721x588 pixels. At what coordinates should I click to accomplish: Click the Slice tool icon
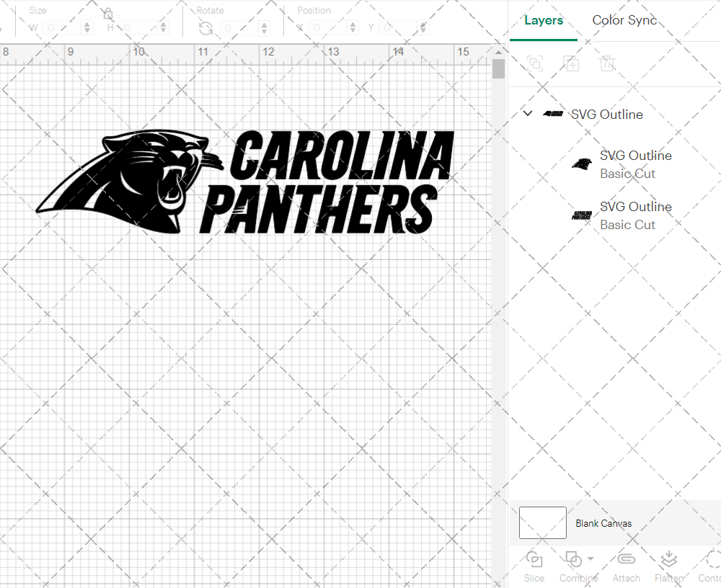click(x=534, y=560)
